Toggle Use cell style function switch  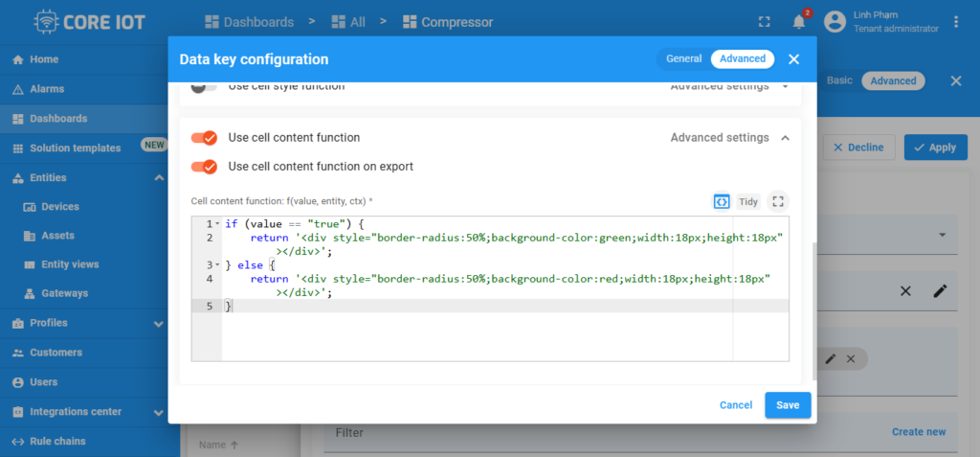pyautogui.click(x=204, y=86)
